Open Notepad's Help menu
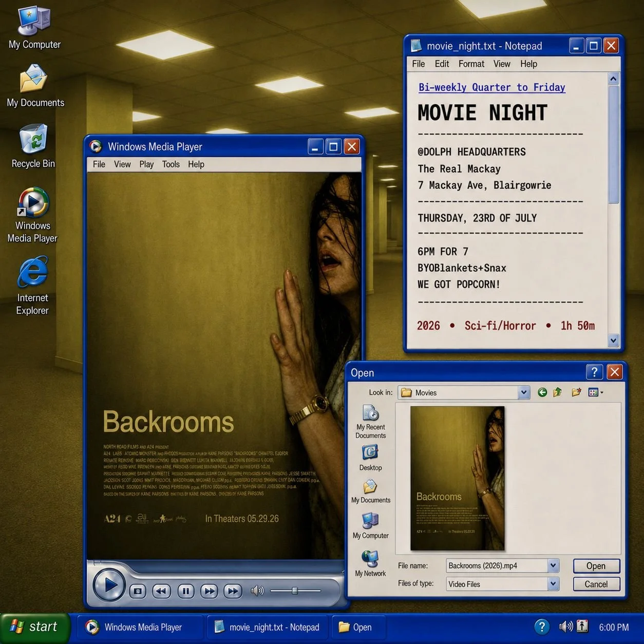Image resolution: width=644 pixels, height=644 pixels. coord(528,64)
